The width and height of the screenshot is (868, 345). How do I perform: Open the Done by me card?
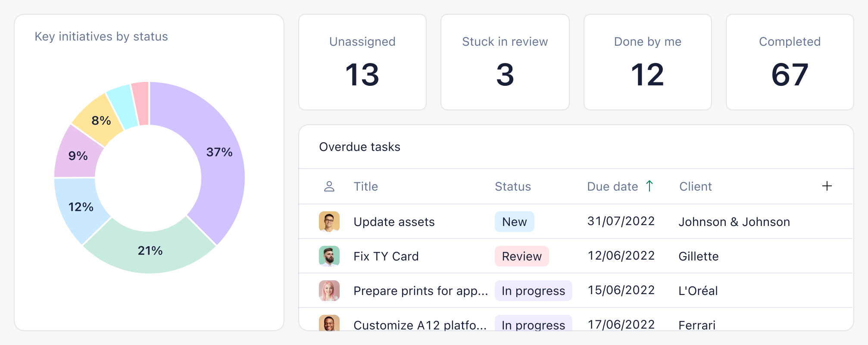click(x=648, y=62)
